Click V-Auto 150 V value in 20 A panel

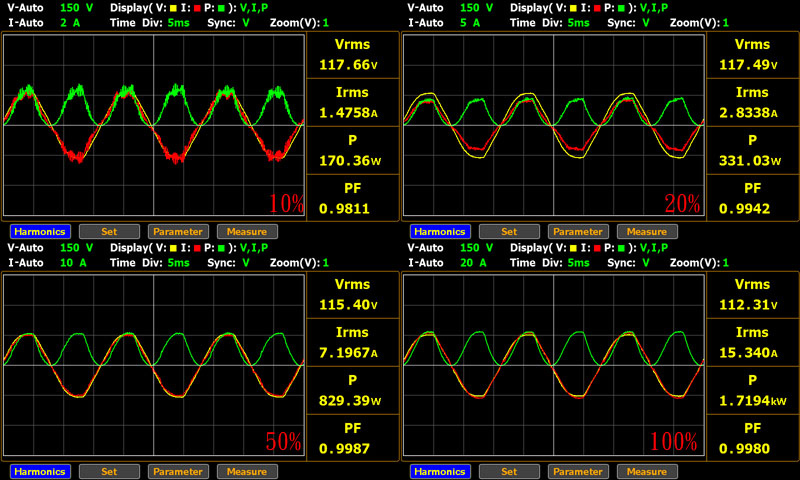pos(476,248)
